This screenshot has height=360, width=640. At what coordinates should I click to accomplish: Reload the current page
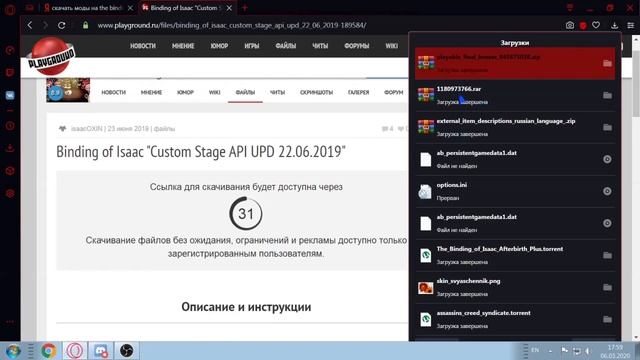pos(62,25)
